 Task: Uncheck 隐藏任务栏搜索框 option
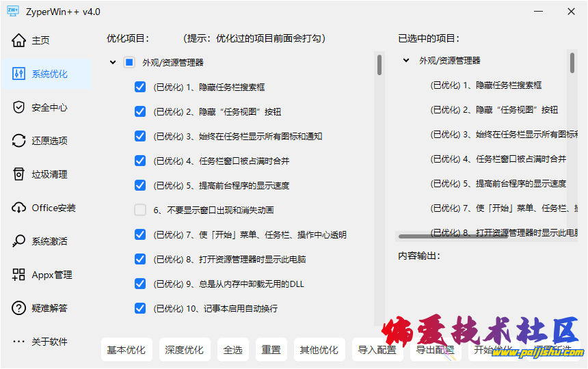(140, 87)
